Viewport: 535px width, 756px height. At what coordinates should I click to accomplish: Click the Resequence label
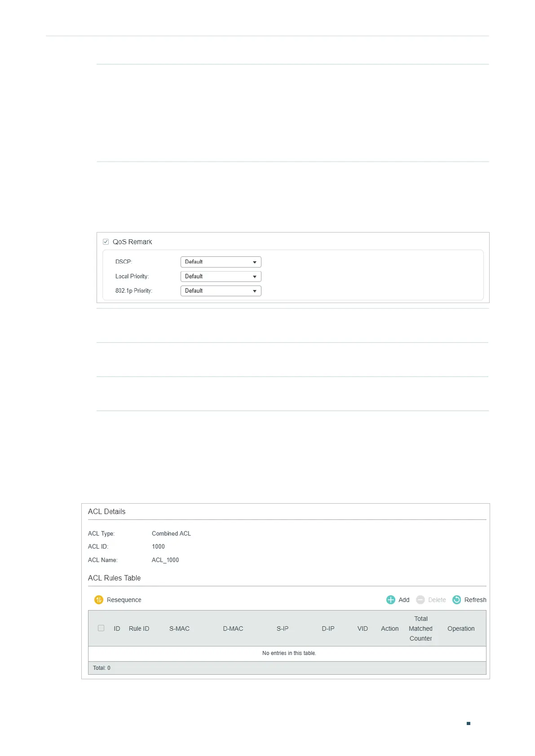tap(124, 600)
